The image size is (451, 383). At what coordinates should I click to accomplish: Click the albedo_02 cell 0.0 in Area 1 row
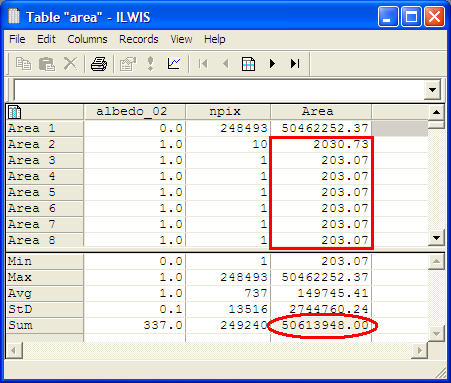135,128
